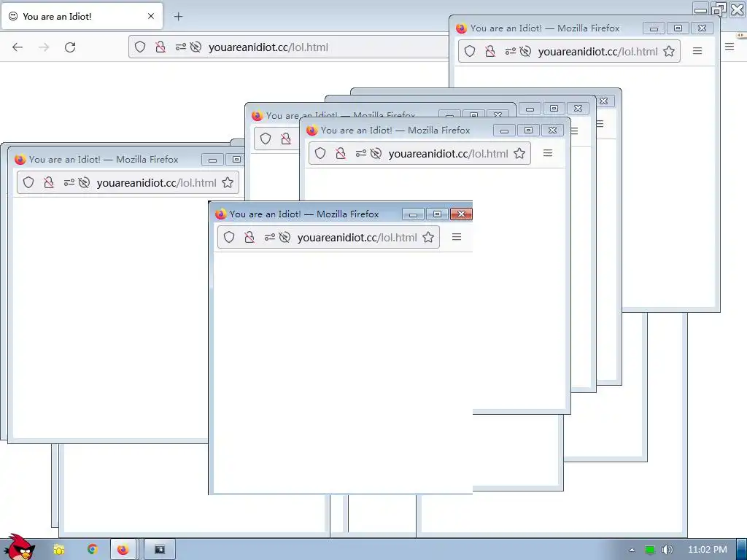
Task: Open a new tab with the plus button
Action: pyautogui.click(x=178, y=17)
